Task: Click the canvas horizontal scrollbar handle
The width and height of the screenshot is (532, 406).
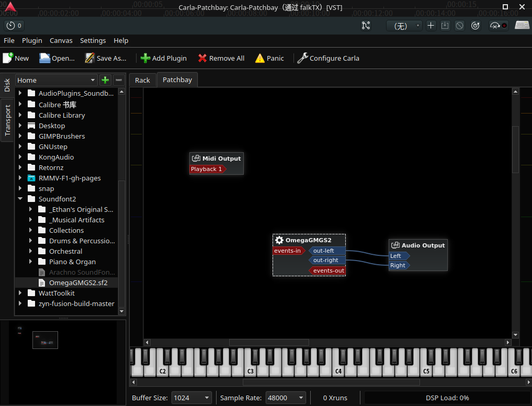Action: 269,342
